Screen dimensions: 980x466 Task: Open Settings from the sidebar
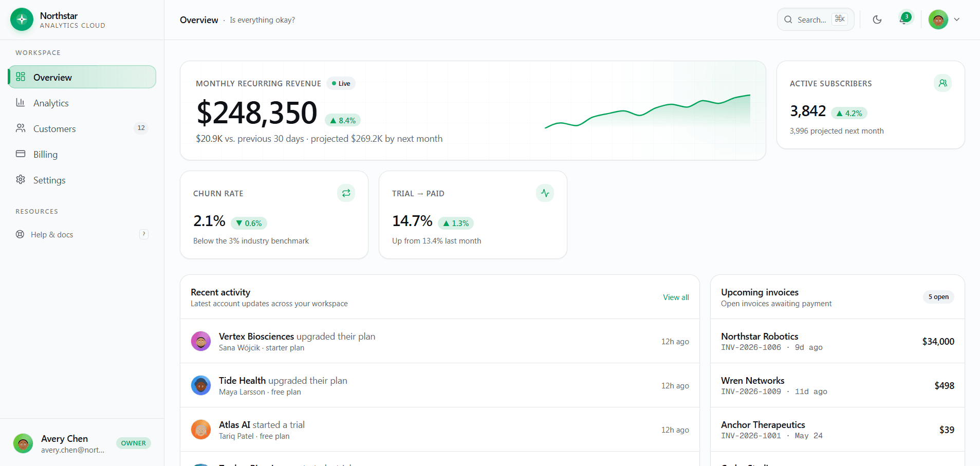click(82, 180)
